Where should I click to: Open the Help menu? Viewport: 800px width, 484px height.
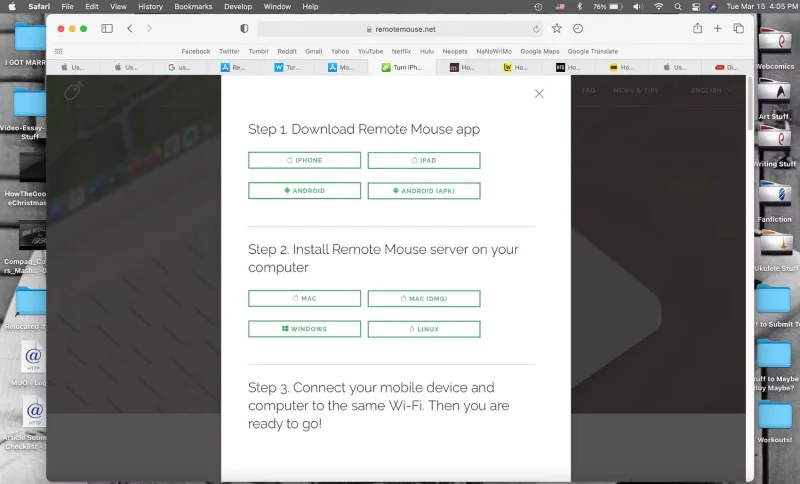click(x=310, y=7)
